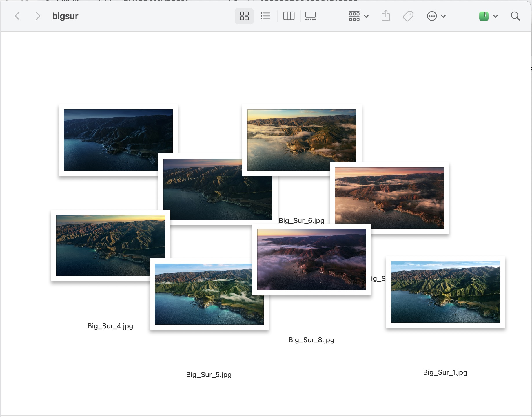Click the bigsur folder title
The image size is (532, 417).
pyautogui.click(x=65, y=16)
